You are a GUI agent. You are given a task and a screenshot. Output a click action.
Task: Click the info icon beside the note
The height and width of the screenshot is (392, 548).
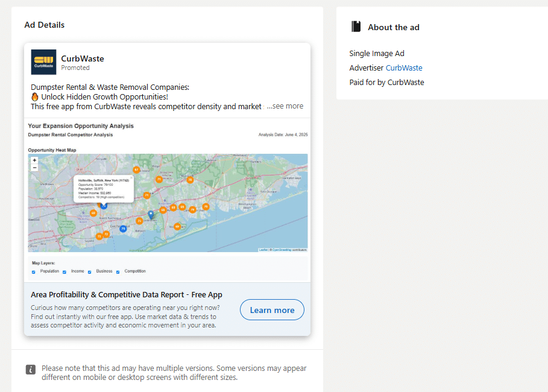pyautogui.click(x=31, y=370)
